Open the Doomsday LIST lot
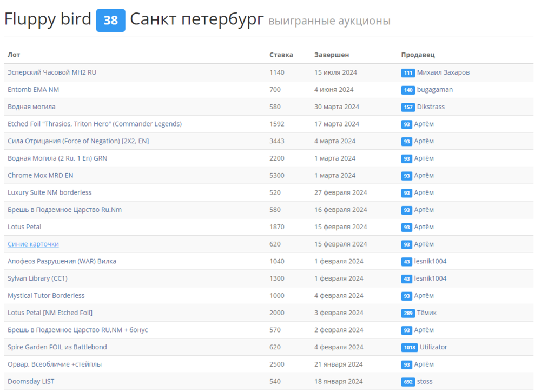The width and height of the screenshot is (541, 392). pos(31,381)
